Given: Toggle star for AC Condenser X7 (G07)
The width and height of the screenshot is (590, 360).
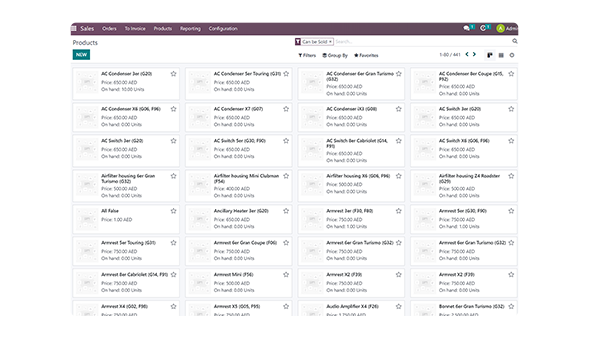Looking at the screenshot, I should (x=286, y=109).
